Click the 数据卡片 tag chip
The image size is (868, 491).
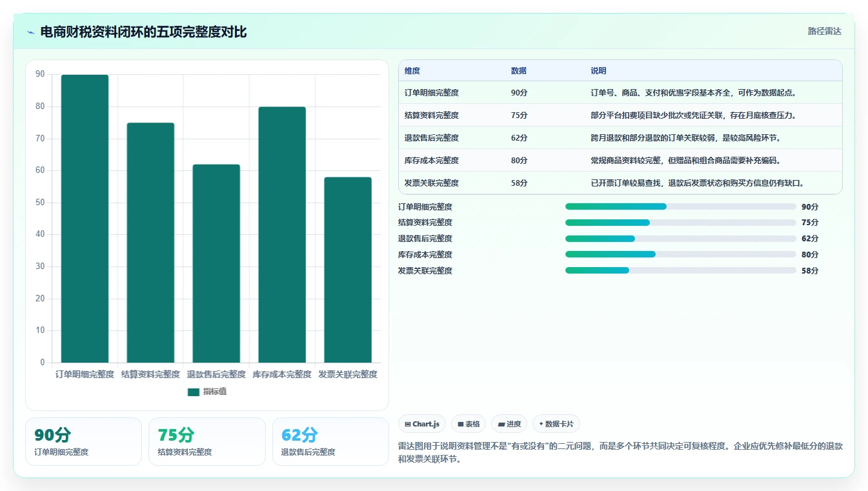point(556,424)
